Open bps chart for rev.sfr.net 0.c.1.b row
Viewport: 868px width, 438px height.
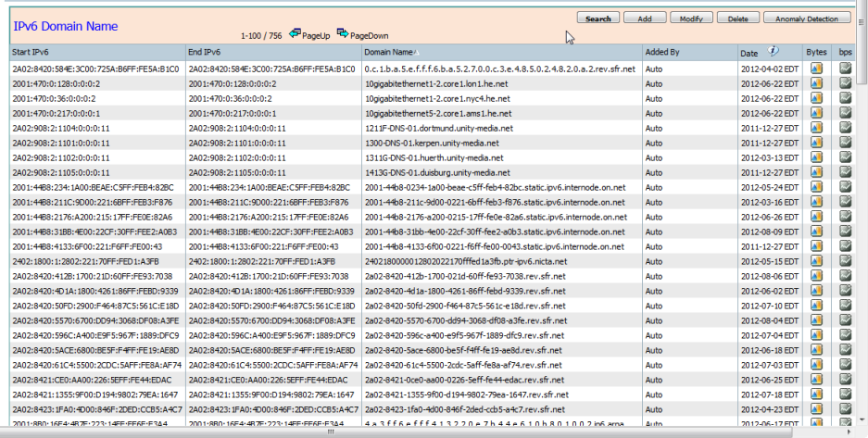click(845, 69)
